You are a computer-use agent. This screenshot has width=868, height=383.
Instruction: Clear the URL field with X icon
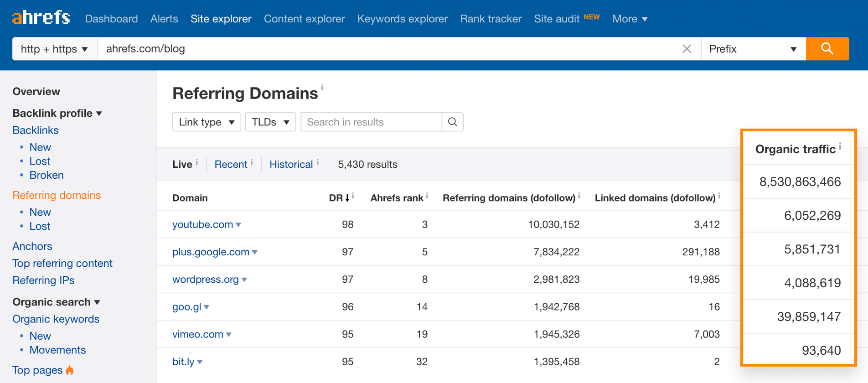[x=687, y=49]
